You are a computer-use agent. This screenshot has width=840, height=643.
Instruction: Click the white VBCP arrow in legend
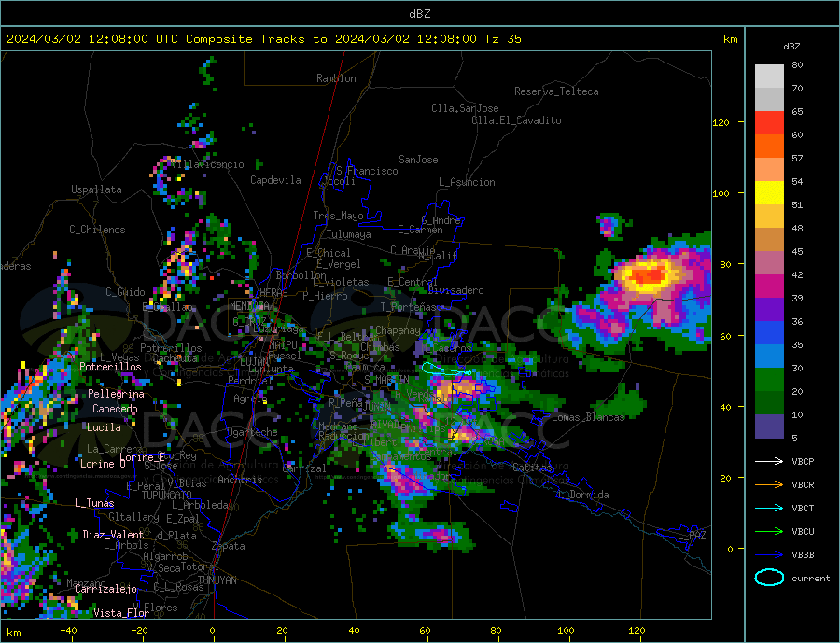(x=769, y=461)
